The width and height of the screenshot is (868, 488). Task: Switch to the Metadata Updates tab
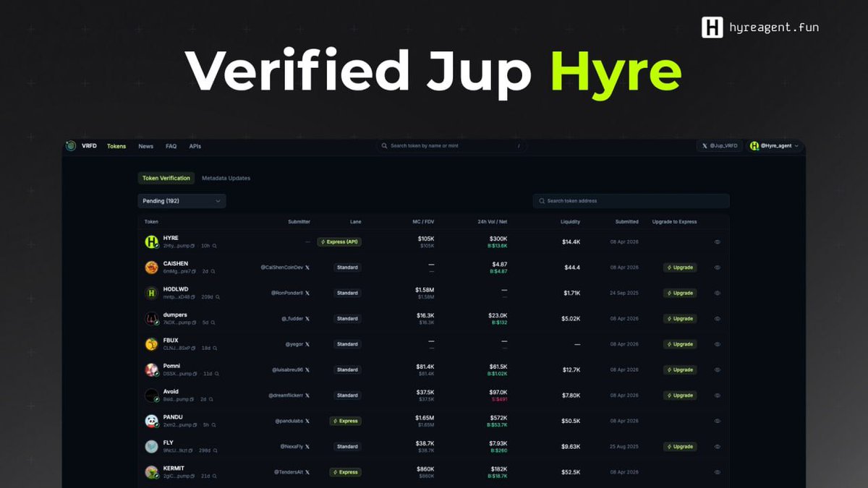click(226, 178)
